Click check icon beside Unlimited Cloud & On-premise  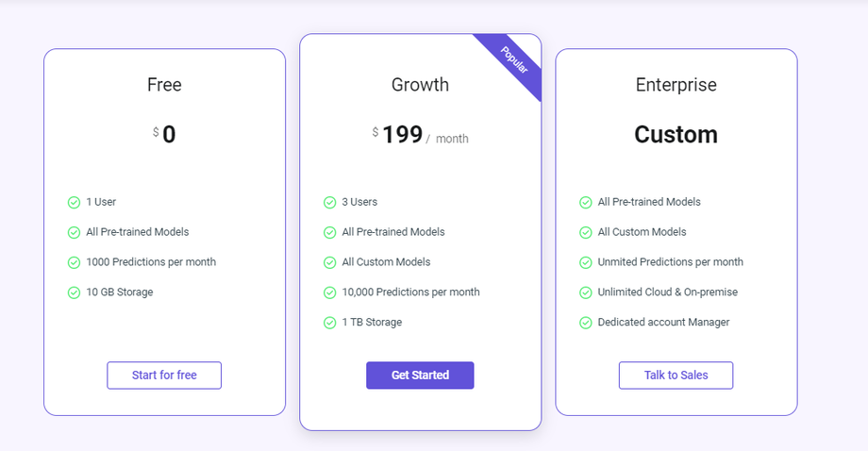pyautogui.click(x=585, y=292)
